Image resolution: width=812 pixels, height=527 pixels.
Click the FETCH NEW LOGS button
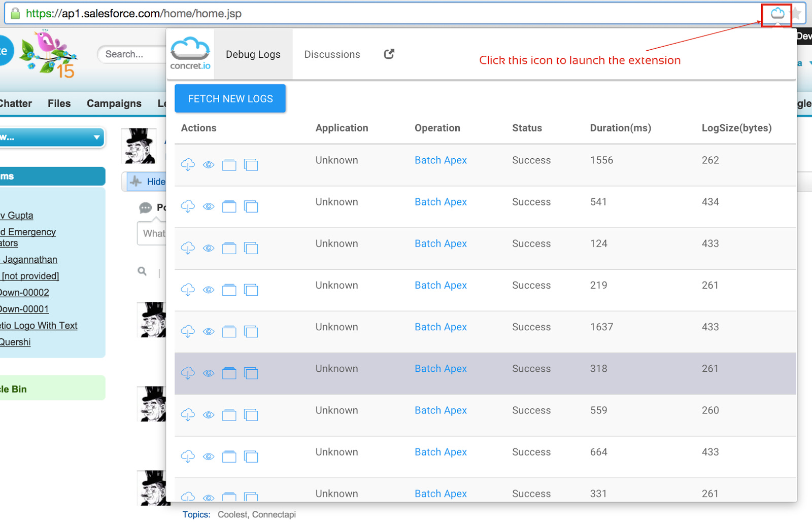click(x=230, y=98)
